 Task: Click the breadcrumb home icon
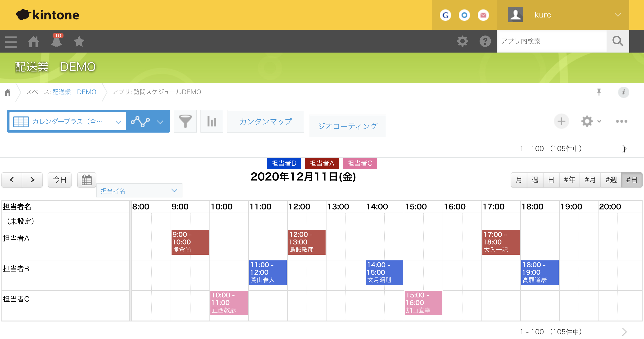pos(8,92)
